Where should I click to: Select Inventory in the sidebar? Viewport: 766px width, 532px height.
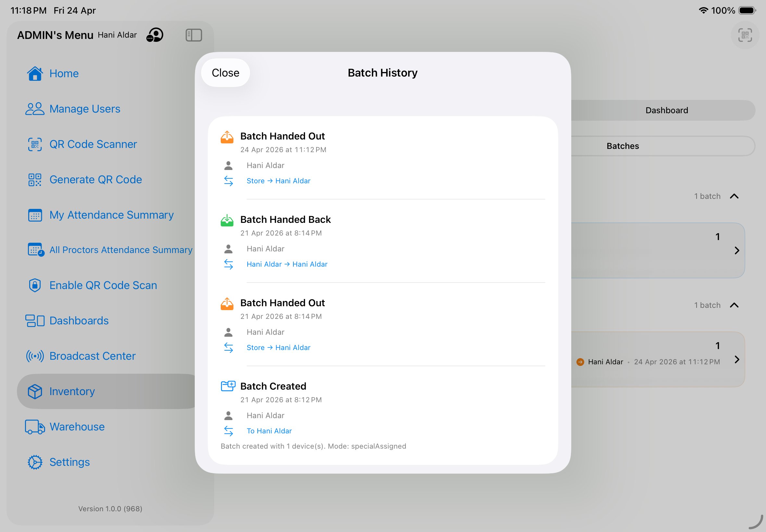(72, 391)
